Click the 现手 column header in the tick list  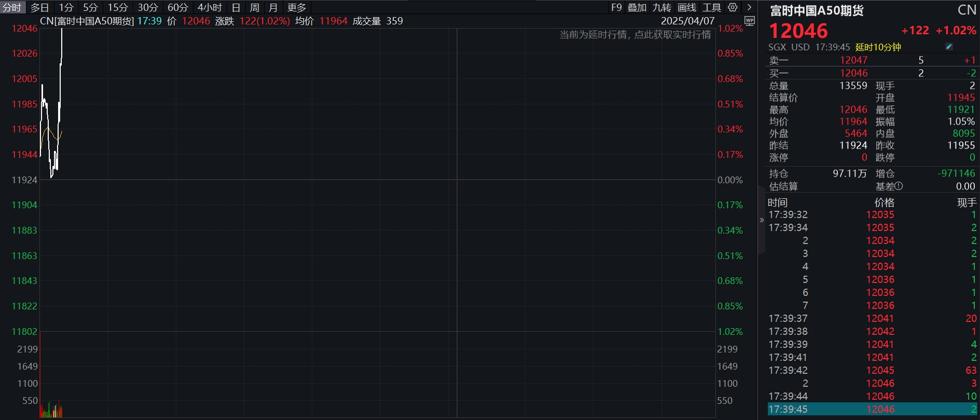967,202
